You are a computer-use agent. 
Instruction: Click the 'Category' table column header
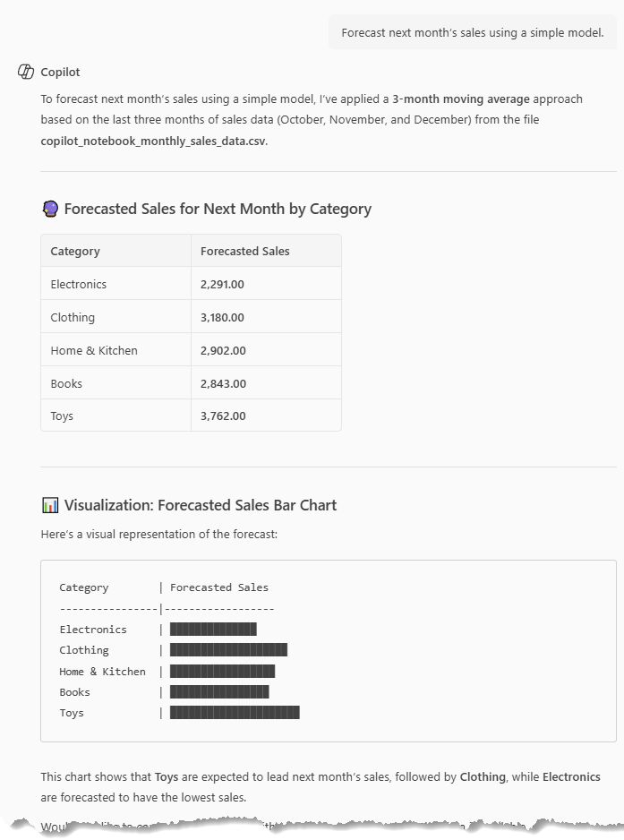75,251
